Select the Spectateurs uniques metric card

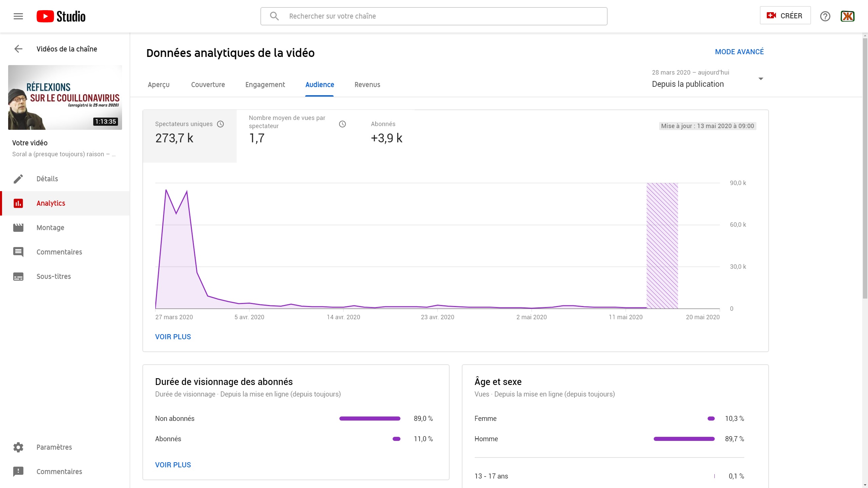(x=190, y=136)
